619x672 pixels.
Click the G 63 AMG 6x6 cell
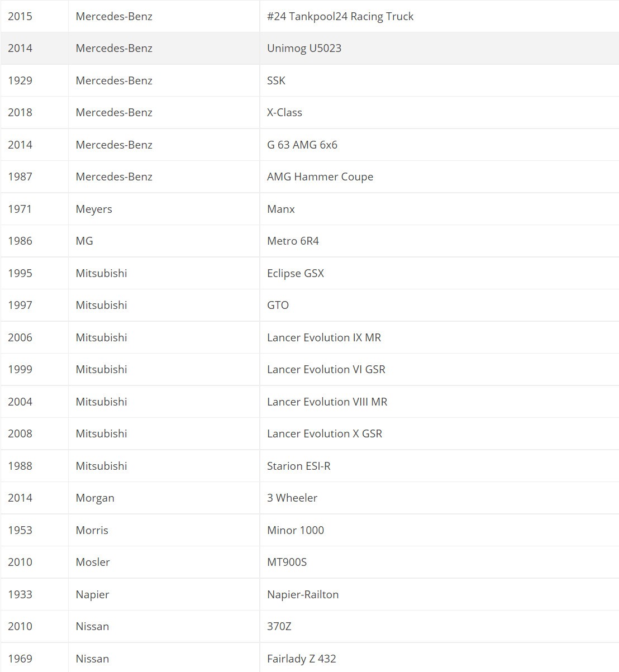tap(302, 145)
